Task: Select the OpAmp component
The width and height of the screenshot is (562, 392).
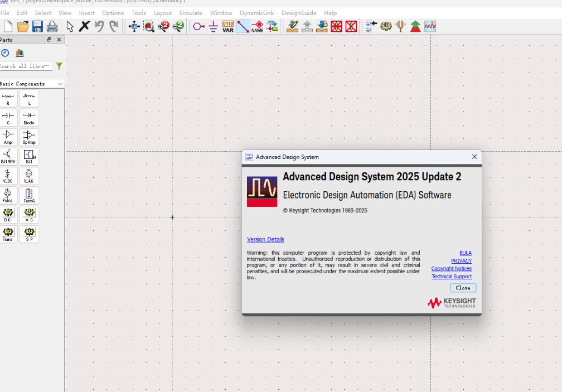Action: point(28,137)
